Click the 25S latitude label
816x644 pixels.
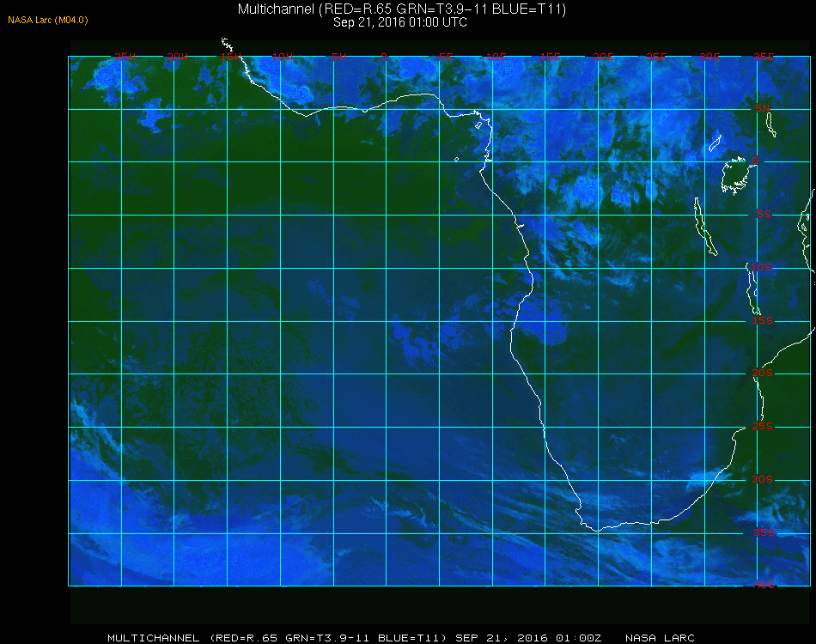pyautogui.click(x=763, y=426)
